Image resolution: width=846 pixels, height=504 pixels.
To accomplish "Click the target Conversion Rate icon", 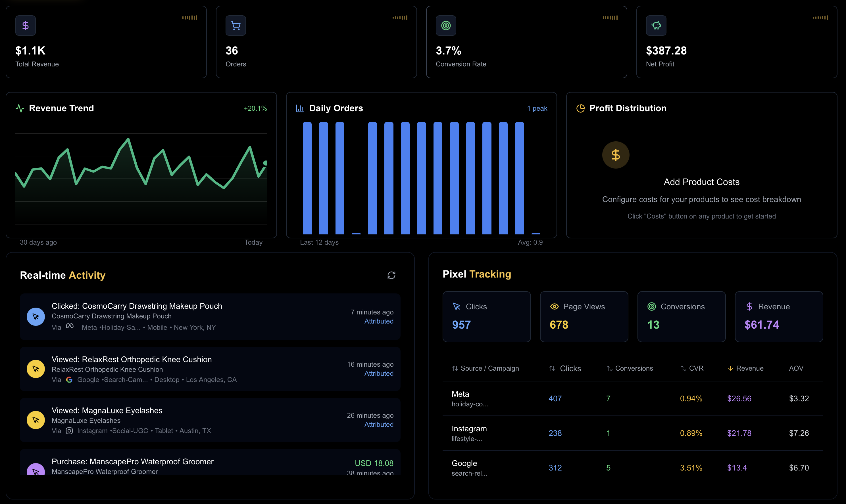I will (x=446, y=26).
